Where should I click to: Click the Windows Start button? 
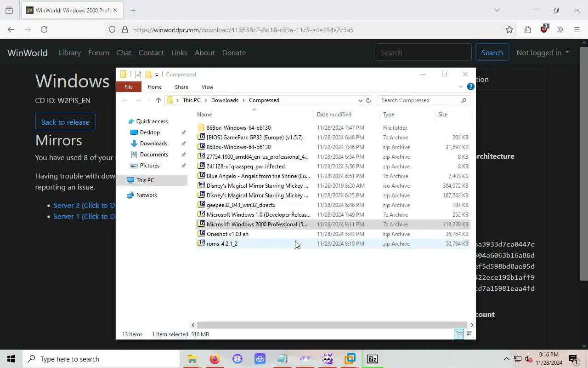pyautogui.click(x=11, y=359)
